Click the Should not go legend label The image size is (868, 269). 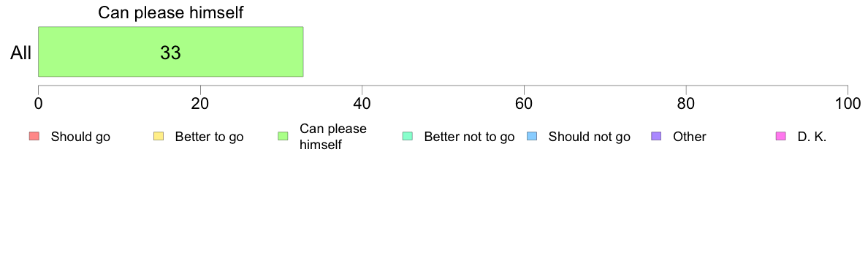tap(590, 137)
